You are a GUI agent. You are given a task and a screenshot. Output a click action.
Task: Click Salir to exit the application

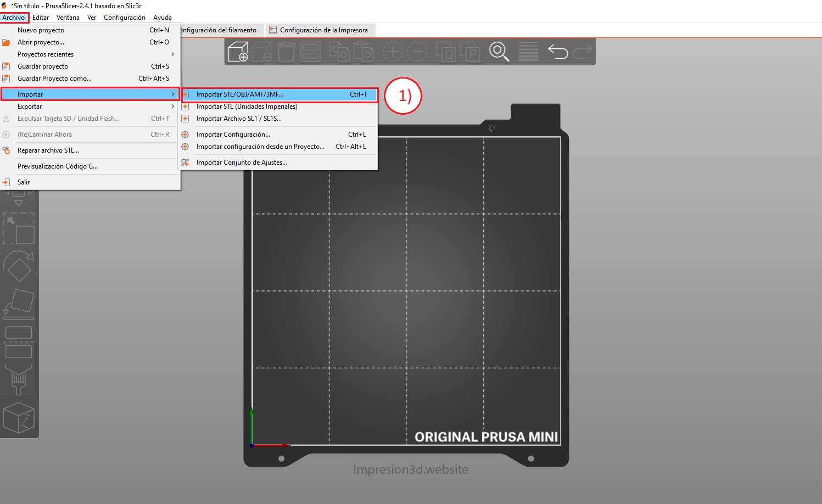[x=90, y=182]
